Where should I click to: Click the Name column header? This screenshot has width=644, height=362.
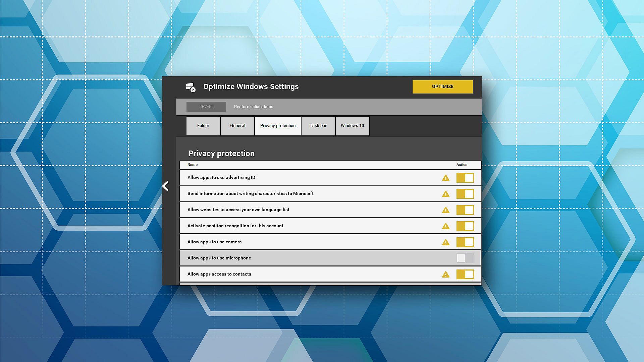pos(193,165)
